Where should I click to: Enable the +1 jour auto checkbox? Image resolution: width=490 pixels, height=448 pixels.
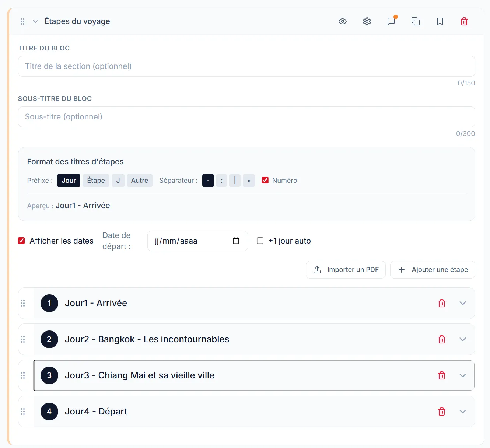pyautogui.click(x=260, y=241)
